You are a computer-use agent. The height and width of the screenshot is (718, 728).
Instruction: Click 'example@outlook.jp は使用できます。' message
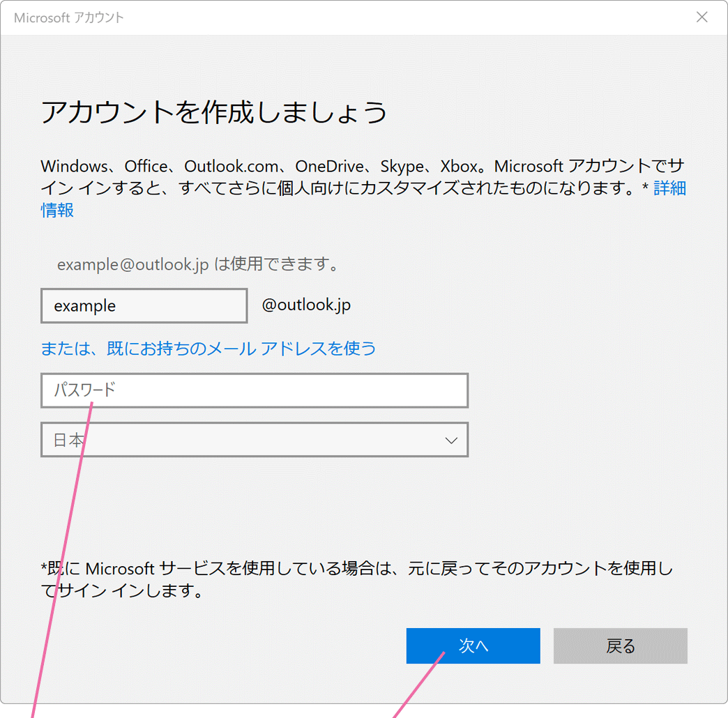coord(198,264)
